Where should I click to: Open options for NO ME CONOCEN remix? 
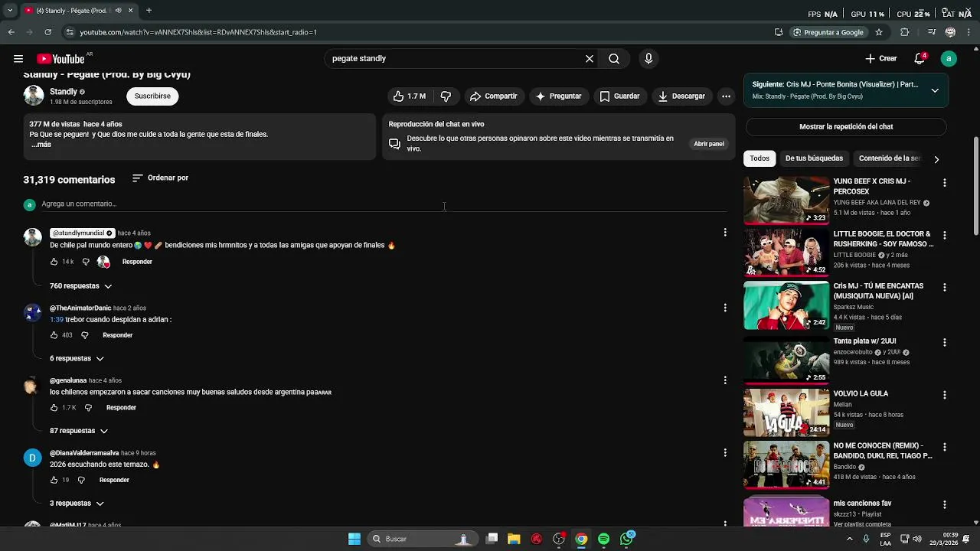(x=945, y=448)
